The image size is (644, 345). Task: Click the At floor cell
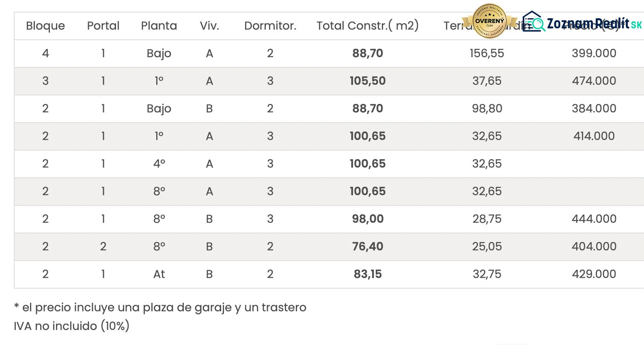(x=159, y=274)
